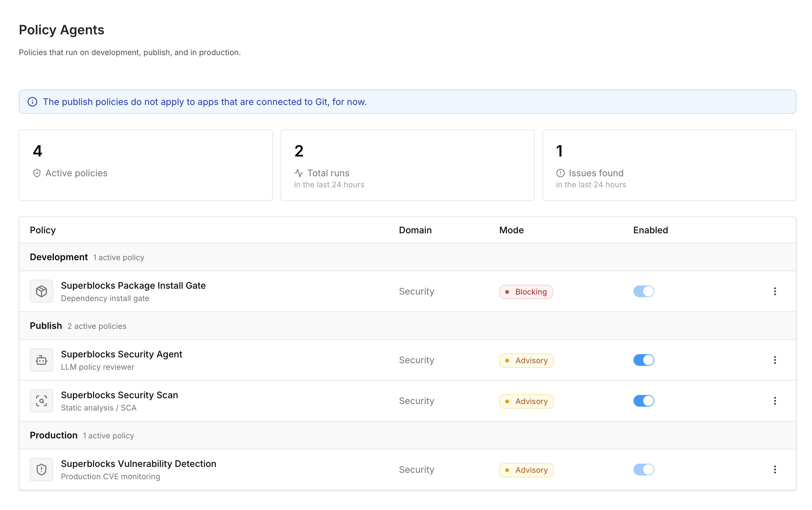
Task: Click the Blocking mode badge
Action: (x=526, y=292)
